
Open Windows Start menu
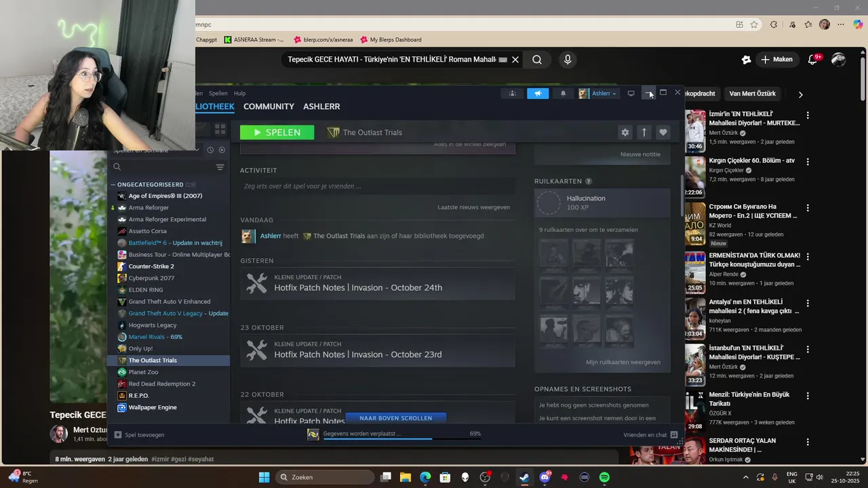264,477
